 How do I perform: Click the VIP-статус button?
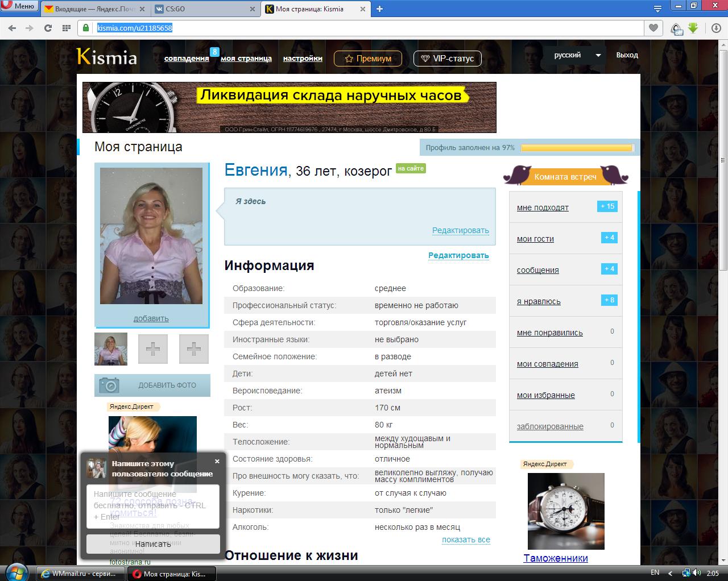[x=448, y=59]
